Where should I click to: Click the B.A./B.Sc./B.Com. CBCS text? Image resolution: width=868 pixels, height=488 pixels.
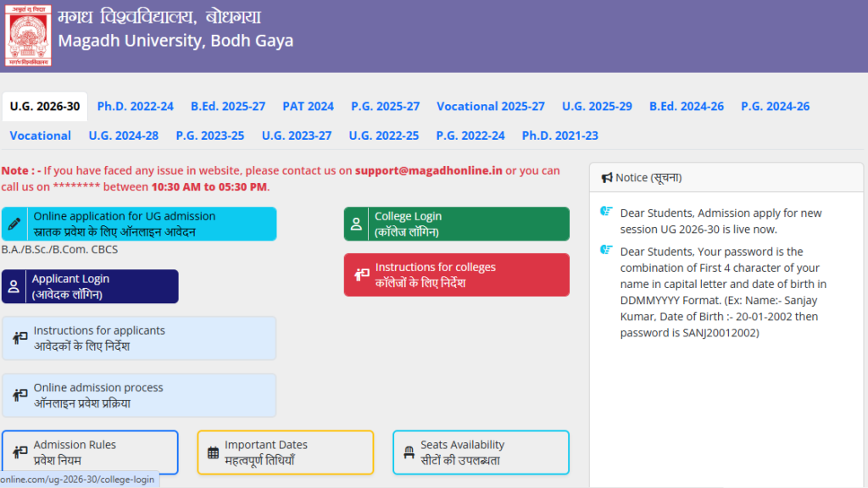[60, 250]
